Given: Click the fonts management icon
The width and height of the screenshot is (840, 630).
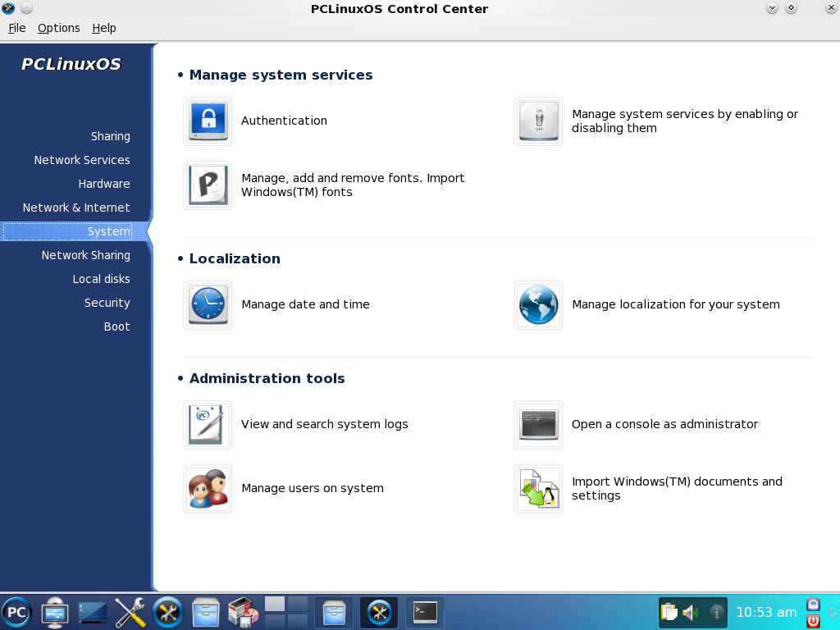Looking at the screenshot, I should click(x=208, y=185).
